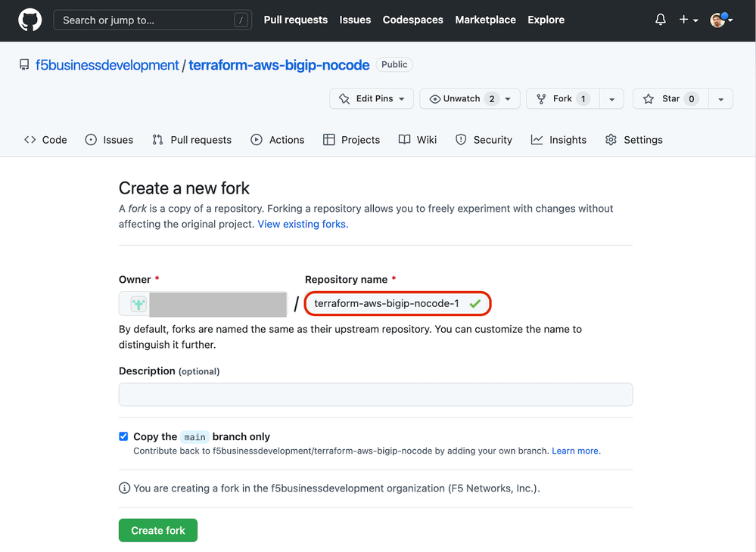Switch to the Actions tab
Viewport: 756px width, 552px height.
(x=278, y=140)
